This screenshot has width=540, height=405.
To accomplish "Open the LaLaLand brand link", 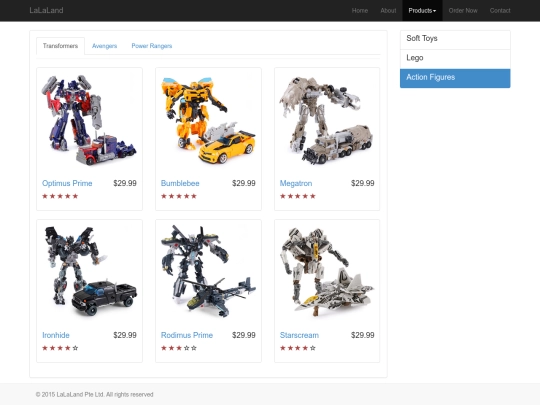I will point(46,10).
